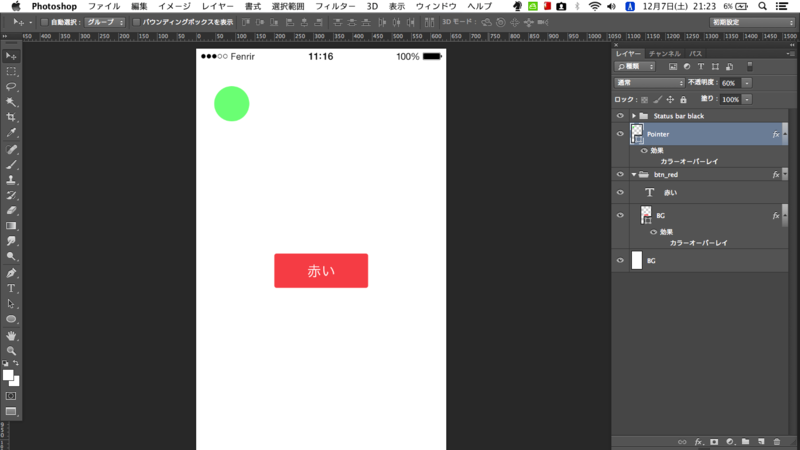Select the Ellipse shape tool
This screenshot has height=450, width=800.
(x=11, y=319)
